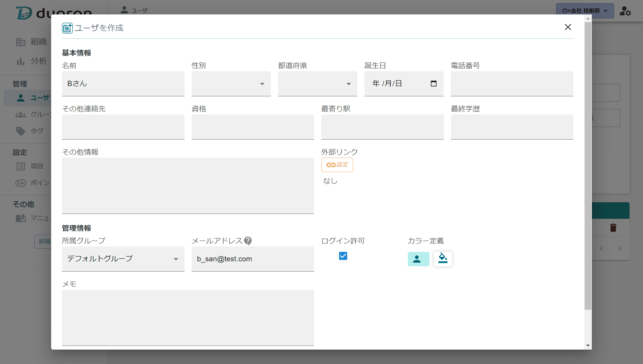This screenshot has width=643, height=364.
Task: Click the 外部リンク 設定 button
Action: tap(337, 165)
